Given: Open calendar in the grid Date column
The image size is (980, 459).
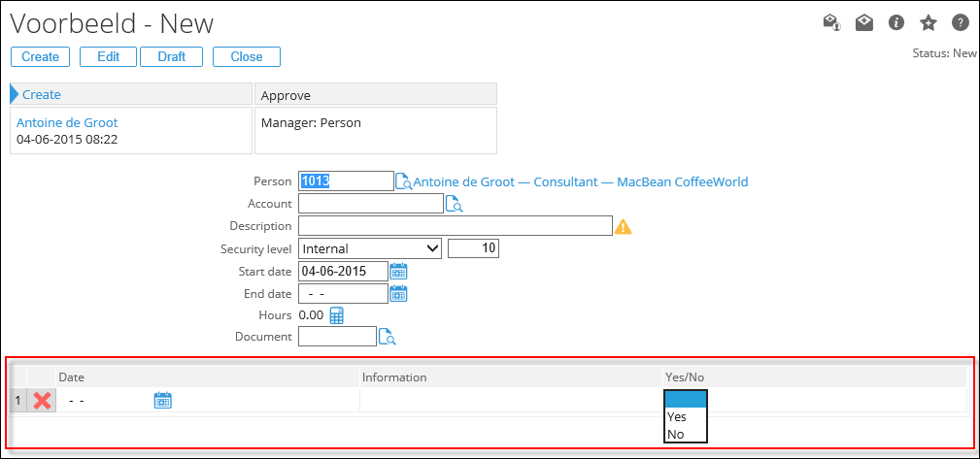Looking at the screenshot, I should coord(162,400).
